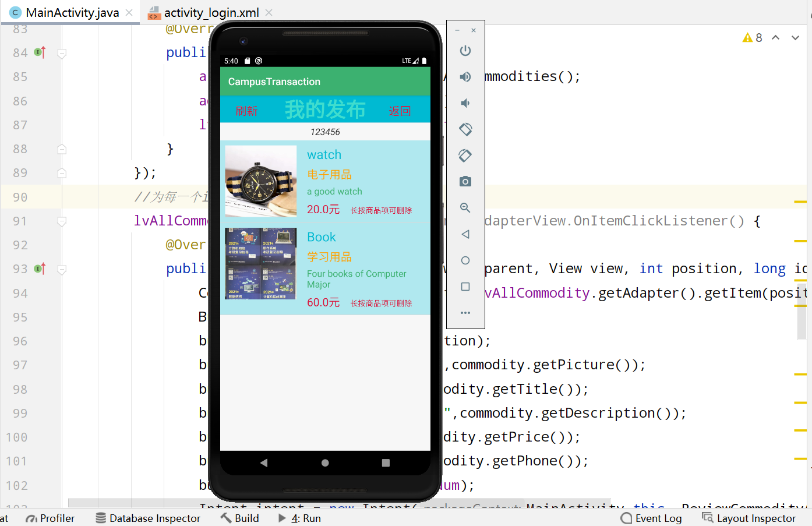Tap the watch product title
This screenshot has width=812, height=526.
(324, 155)
